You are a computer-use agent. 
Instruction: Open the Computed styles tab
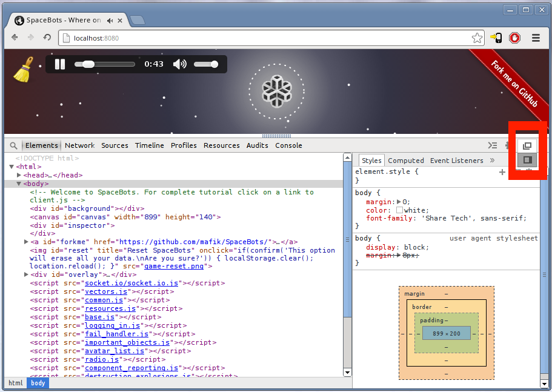[405, 161]
